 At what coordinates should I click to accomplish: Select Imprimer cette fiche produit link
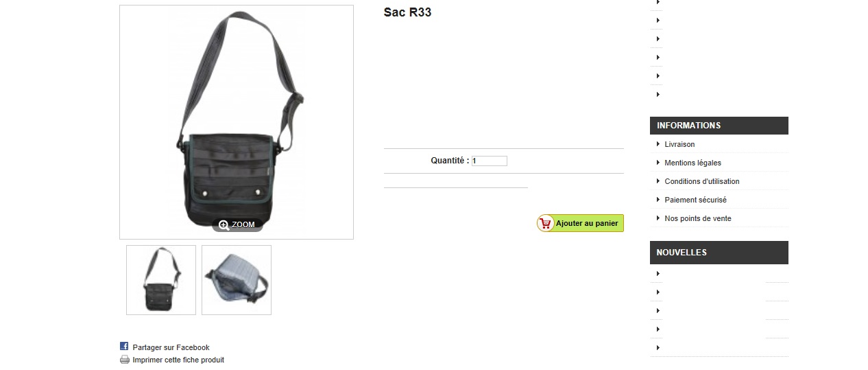pos(178,360)
